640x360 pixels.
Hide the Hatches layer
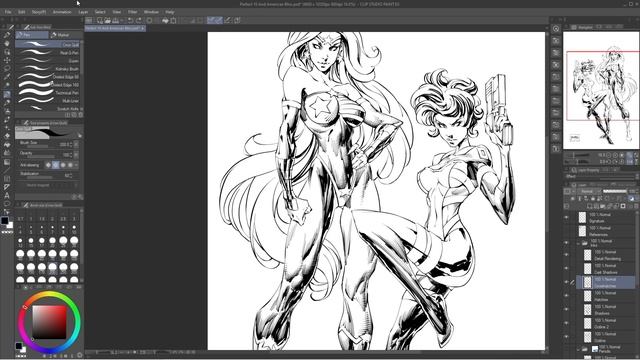566,296
